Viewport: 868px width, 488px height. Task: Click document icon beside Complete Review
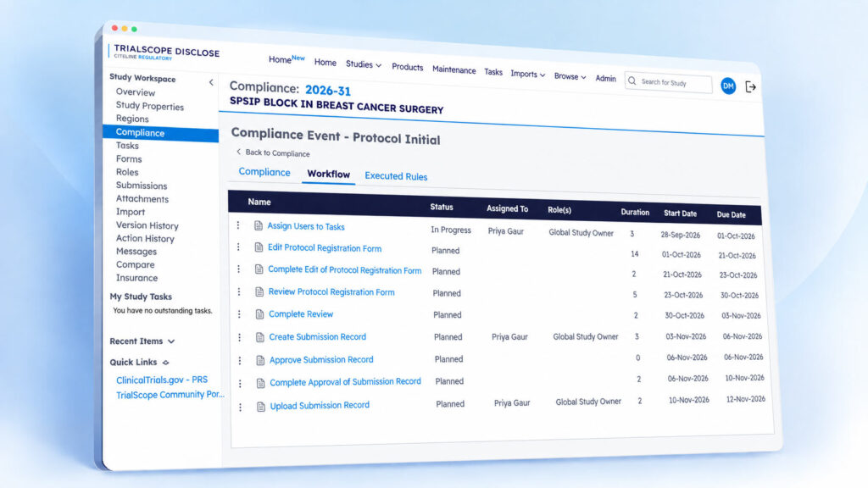click(259, 314)
